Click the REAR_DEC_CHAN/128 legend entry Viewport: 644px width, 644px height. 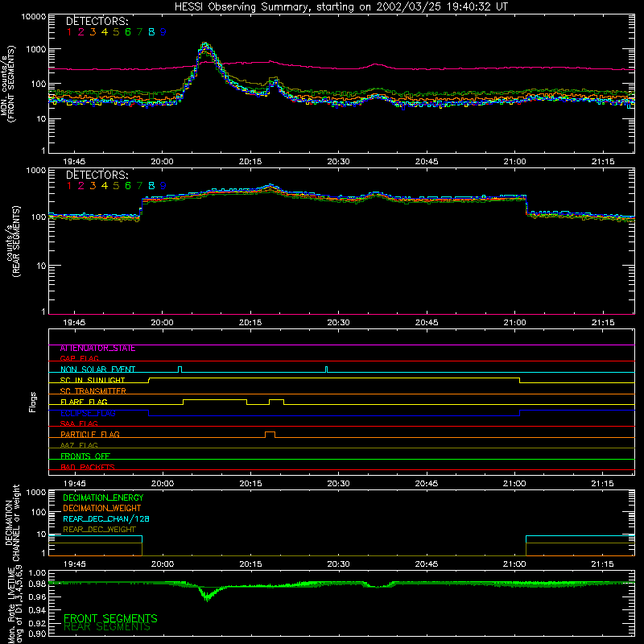tap(106, 518)
